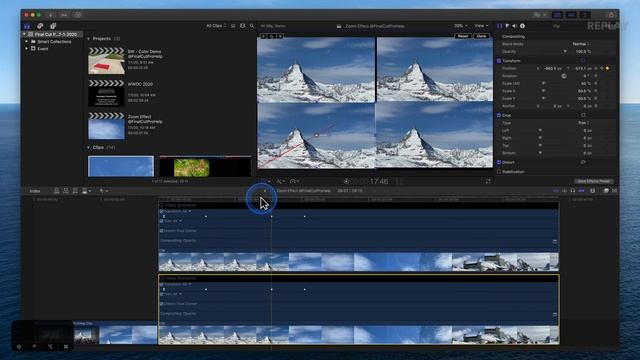The image size is (640, 360).
Task: Open the Video inspector
Action: coord(500,26)
